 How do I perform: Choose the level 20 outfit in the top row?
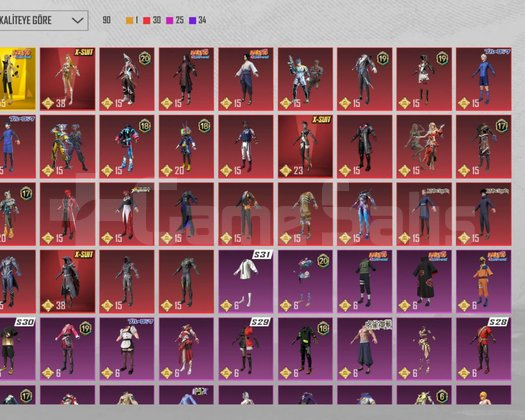(x=127, y=79)
